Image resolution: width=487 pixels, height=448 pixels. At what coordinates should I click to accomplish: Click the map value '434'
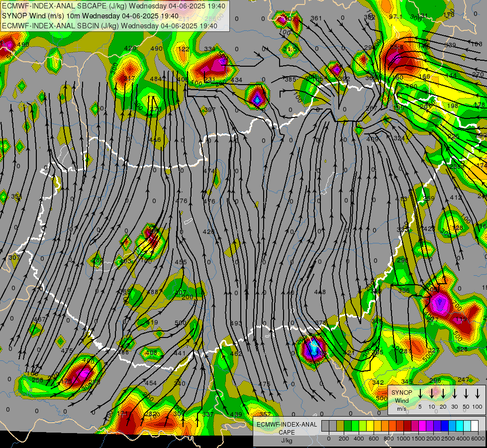pyautogui.click(x=237, y=80)
